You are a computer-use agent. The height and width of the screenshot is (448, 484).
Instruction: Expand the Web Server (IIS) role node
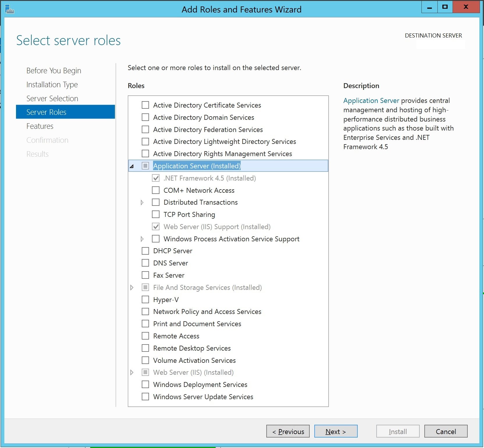pos(132,372)
